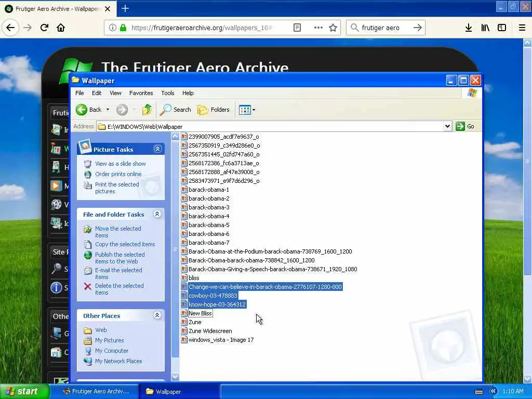Select Barack-Obama-at-the-Podium file name
Screen dimensions: 532x399
270,251
